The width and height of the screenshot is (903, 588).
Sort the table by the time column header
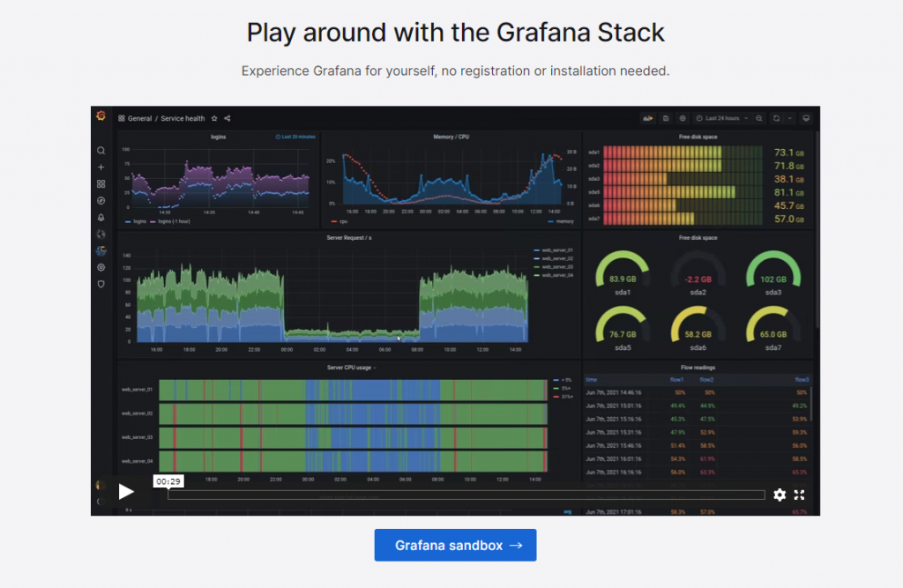(x=592, y=380)
